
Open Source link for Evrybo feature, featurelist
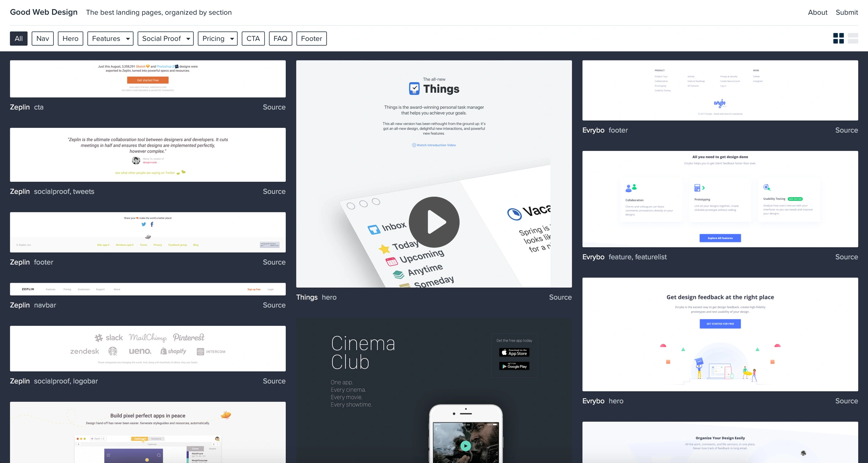pos(846,257)
